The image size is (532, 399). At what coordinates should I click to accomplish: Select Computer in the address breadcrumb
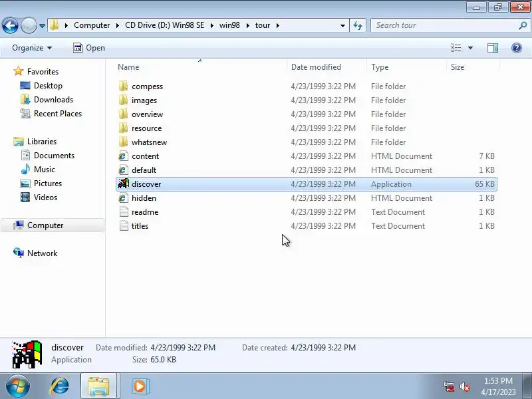92,25
